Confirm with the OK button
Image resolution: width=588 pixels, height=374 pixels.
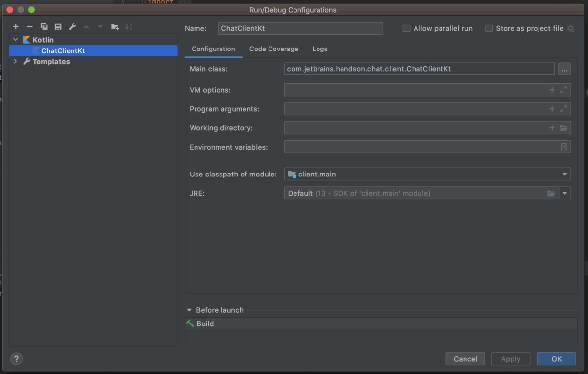(556, 359)
